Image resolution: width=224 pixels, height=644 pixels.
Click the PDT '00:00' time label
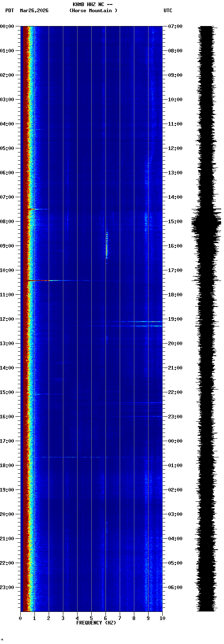pyautogui.click(x=7, y=26)
